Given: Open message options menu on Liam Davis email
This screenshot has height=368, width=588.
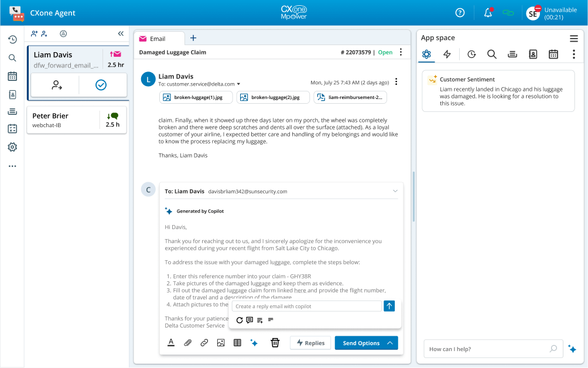Looking at the screenshot, I should (396, 82).
